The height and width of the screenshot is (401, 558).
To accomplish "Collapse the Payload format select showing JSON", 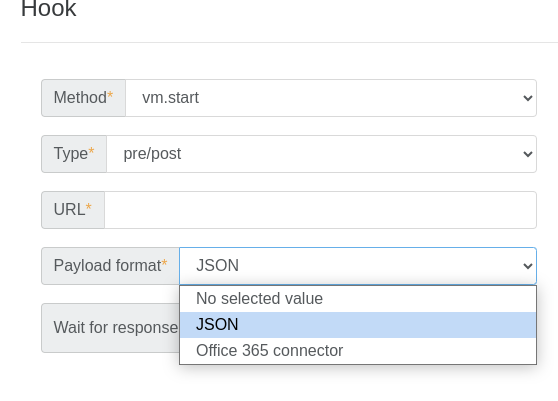I will (358, 266).
